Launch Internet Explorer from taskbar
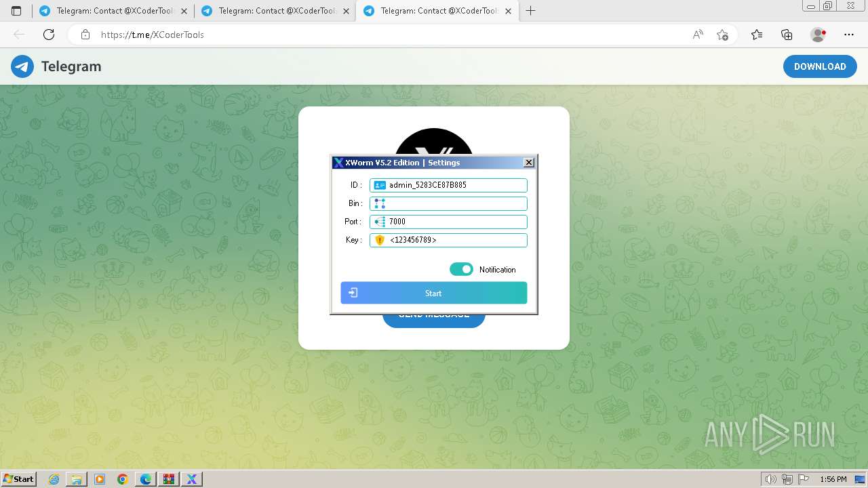The width and height of the screenshot is (868, 488). coord(54,479)
